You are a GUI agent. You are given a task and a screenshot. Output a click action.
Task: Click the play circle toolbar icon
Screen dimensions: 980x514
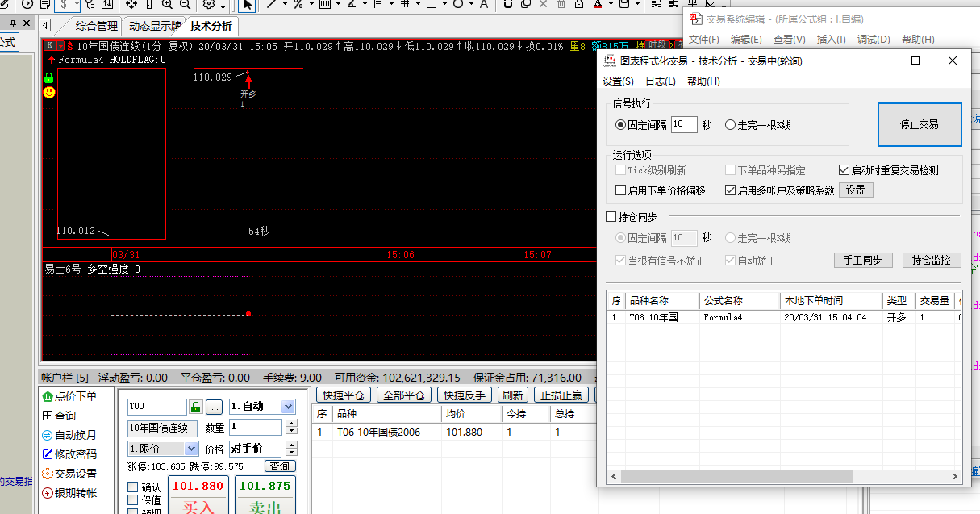click(28, 4)
